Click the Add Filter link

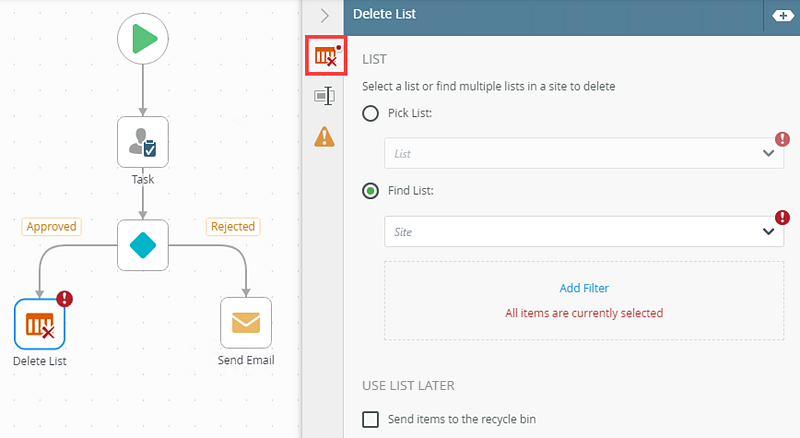(x=584, y=288)
